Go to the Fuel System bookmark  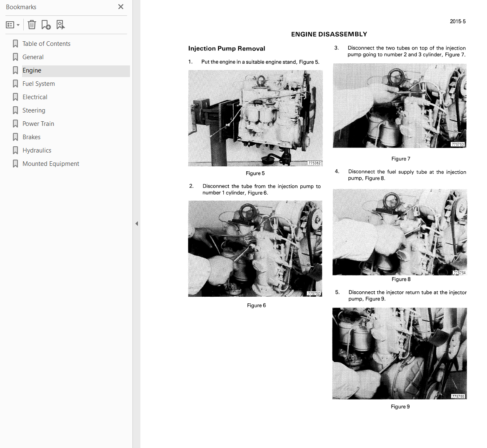[38, 84]
